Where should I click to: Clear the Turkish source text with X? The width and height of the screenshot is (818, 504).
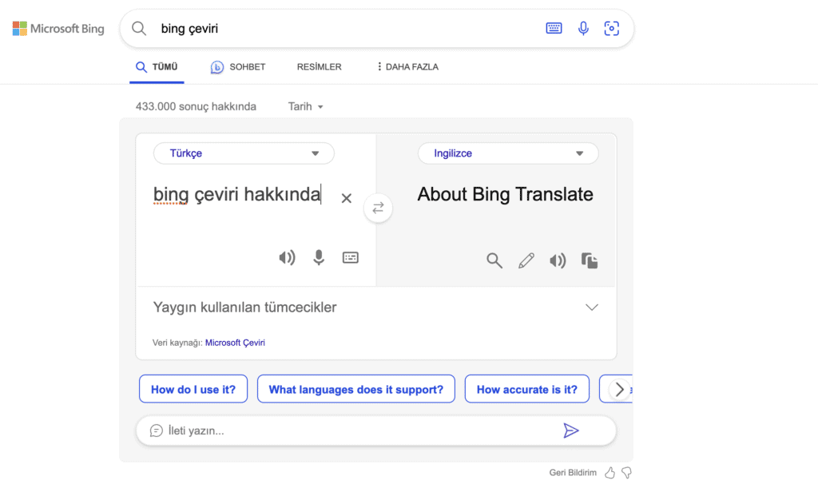coord(347,198)
